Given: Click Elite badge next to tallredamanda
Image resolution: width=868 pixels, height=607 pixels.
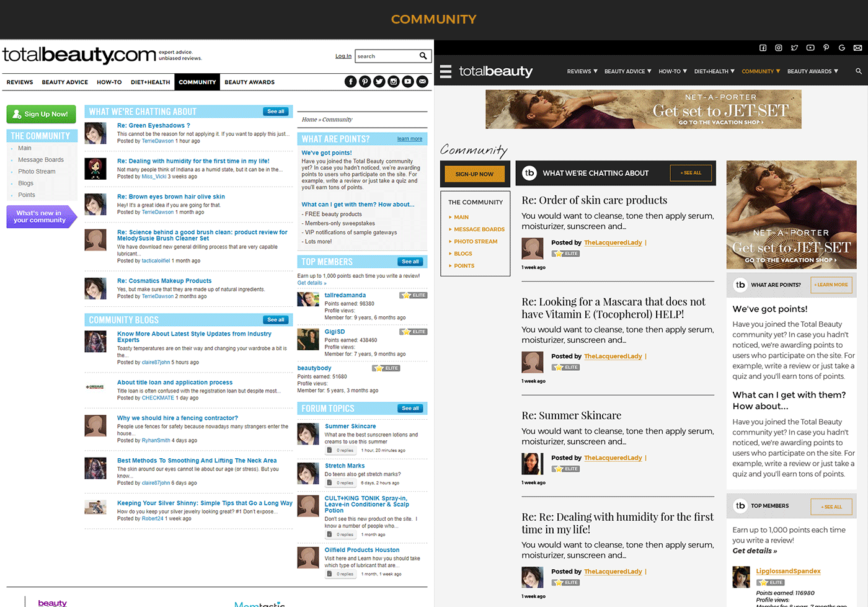Looking at the screenshot, I should [414, 295].
